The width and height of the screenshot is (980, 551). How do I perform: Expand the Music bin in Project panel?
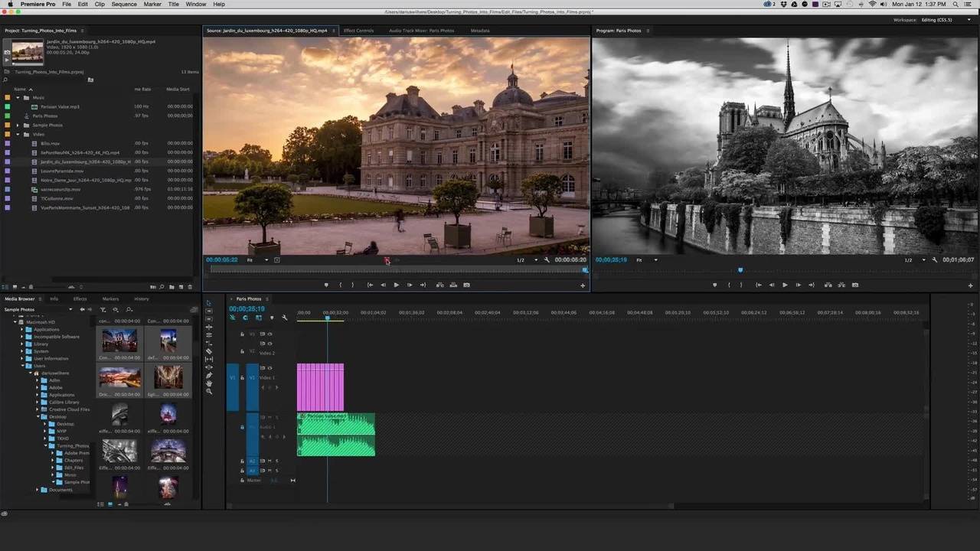pyautogui.click(x=18, y=97)
